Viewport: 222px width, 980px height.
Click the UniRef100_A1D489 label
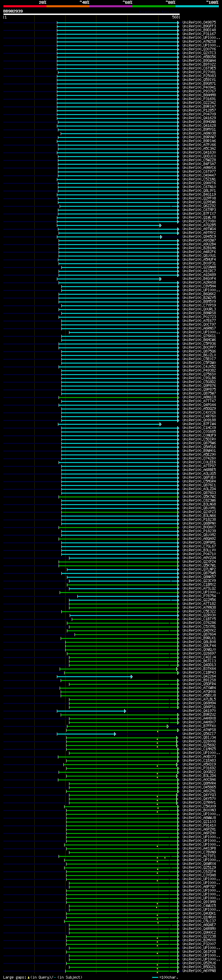coord(199,275)
